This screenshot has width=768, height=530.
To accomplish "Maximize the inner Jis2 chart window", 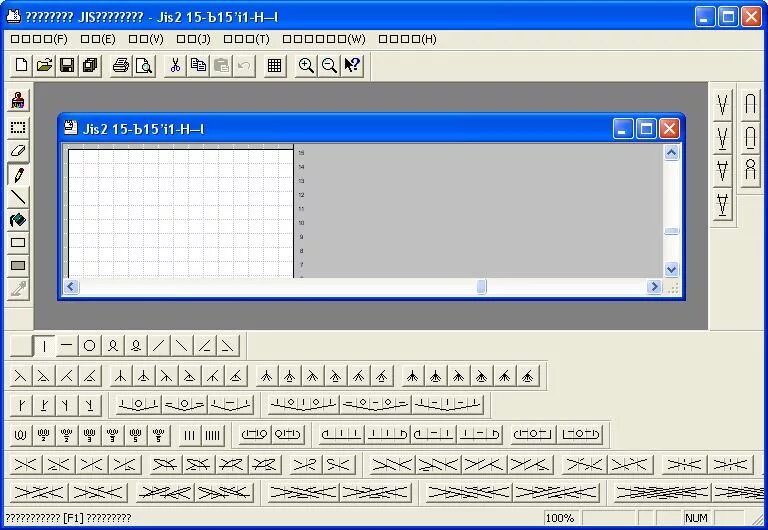I will tap(646, 129).
